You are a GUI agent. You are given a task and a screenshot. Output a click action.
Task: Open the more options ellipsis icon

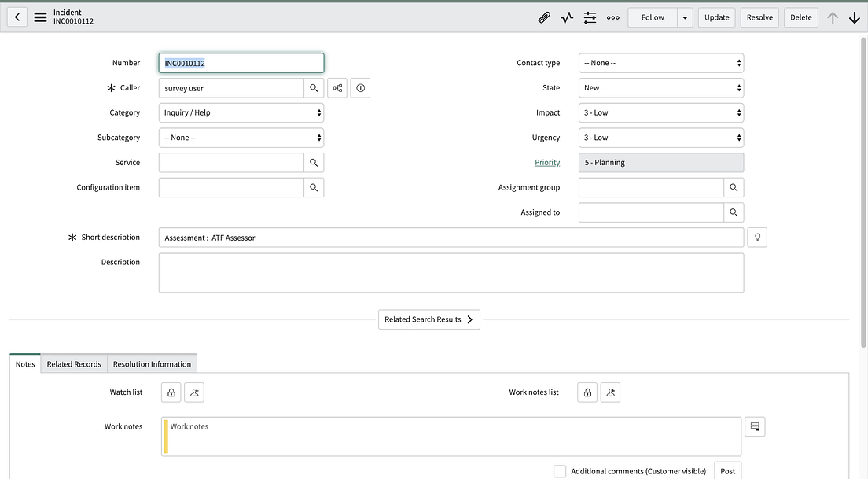point(612,17)
